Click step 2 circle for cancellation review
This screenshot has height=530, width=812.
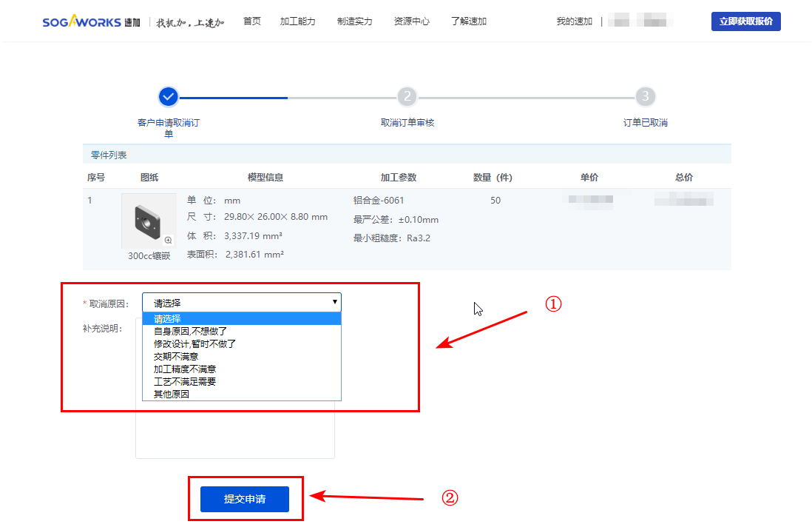(407, 97)
